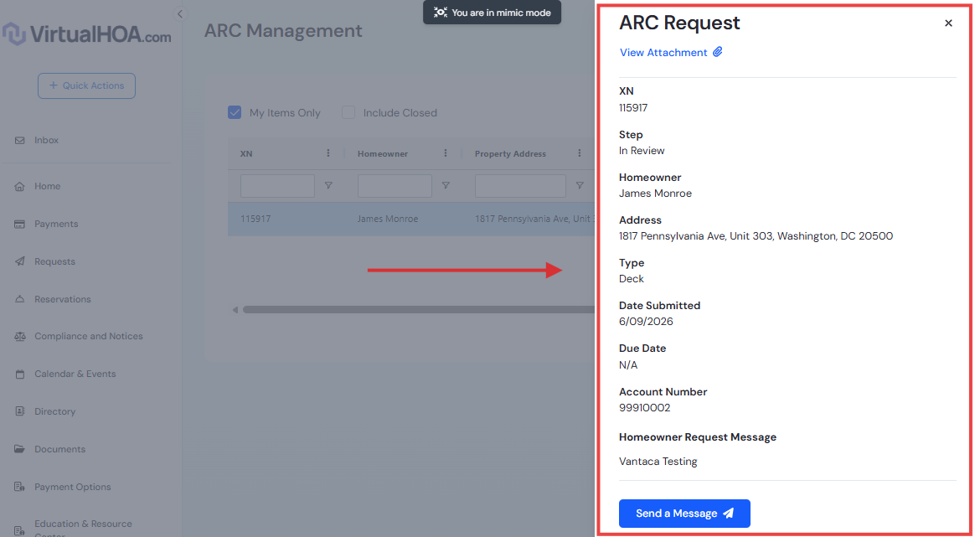
Task: Click the mimic mode banner
Action: pyautogui.click(x=492, y=12)
